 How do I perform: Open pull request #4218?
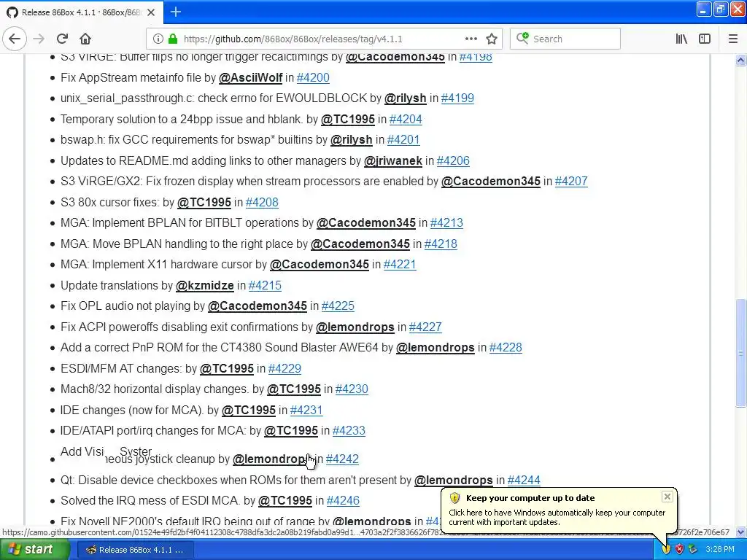(x=441, y=244)
